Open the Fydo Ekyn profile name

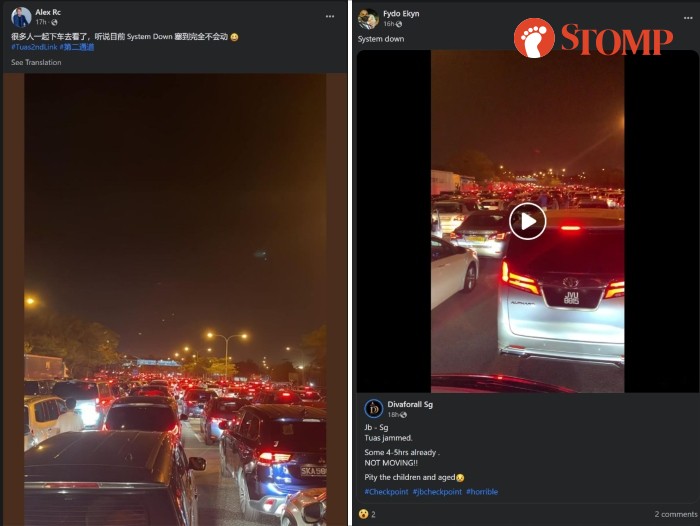tap(401, 13)
